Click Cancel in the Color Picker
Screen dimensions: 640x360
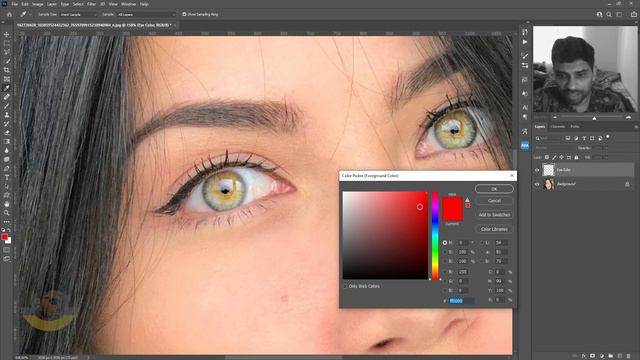point(494,201)
